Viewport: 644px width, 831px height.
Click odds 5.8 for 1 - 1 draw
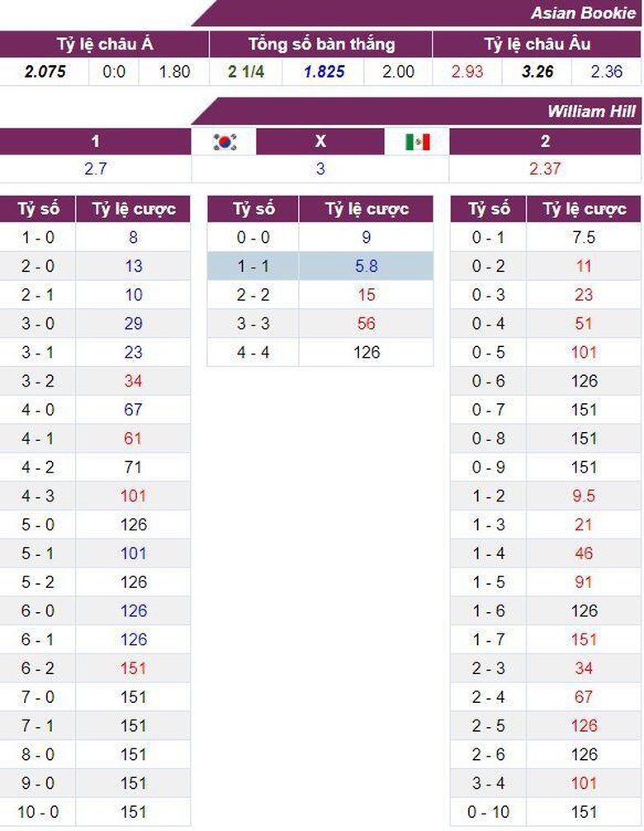click(366, 267)
